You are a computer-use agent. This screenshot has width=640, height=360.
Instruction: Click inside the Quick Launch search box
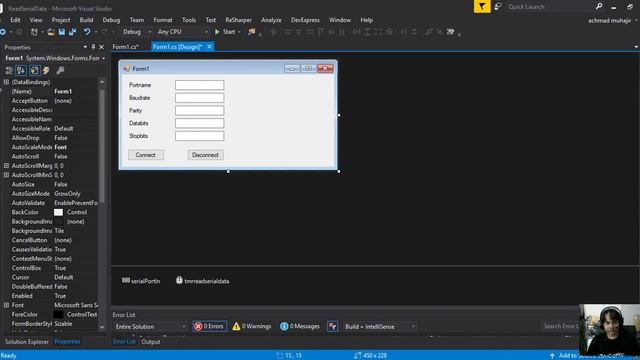click(549, 7)
